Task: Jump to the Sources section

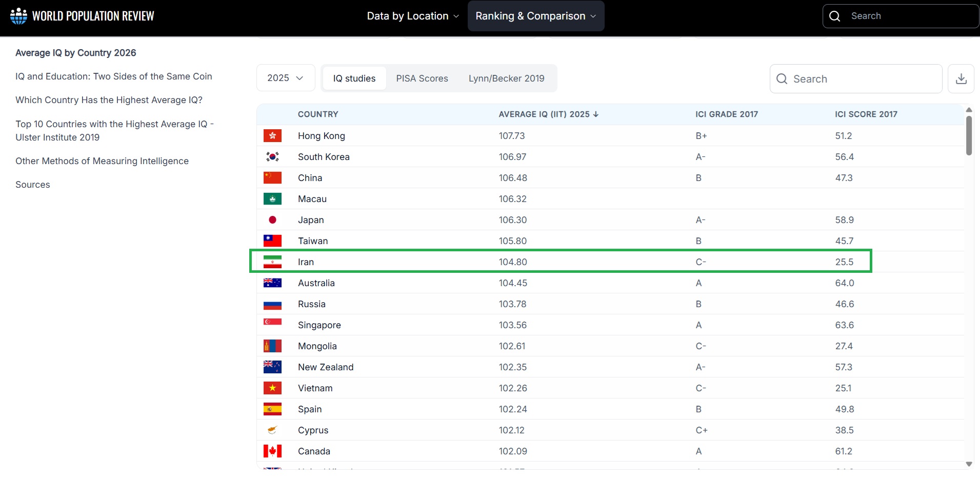Action: [x=33, y=185]
